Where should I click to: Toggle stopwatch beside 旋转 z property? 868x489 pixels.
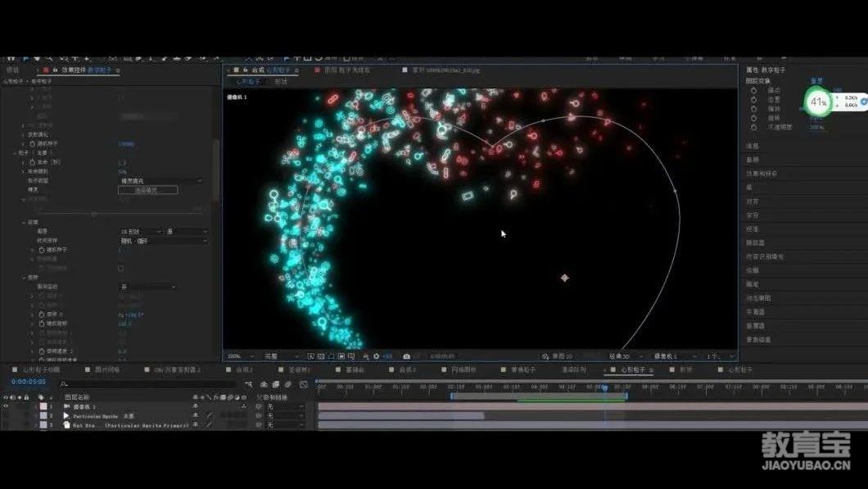[x=42, y=315]
